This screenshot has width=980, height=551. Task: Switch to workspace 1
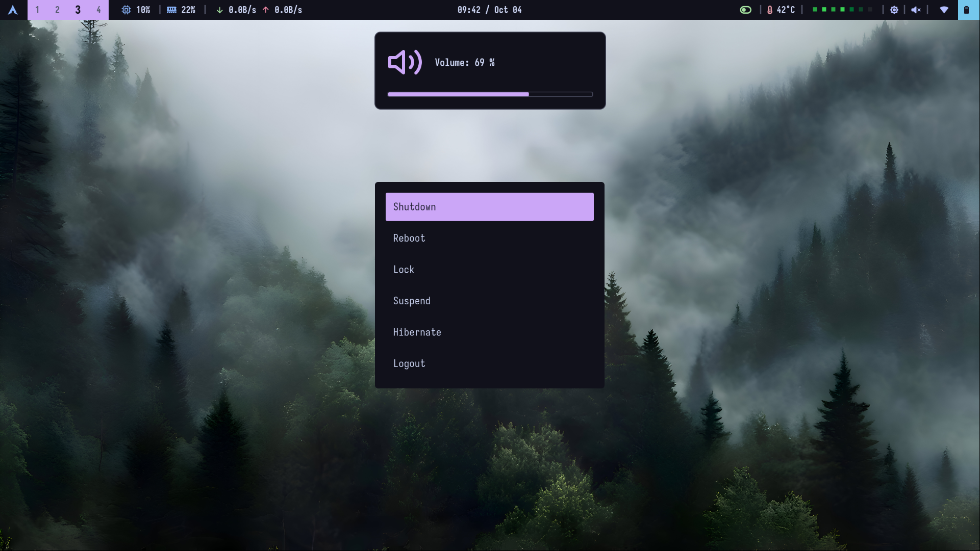tap(37, 10)
